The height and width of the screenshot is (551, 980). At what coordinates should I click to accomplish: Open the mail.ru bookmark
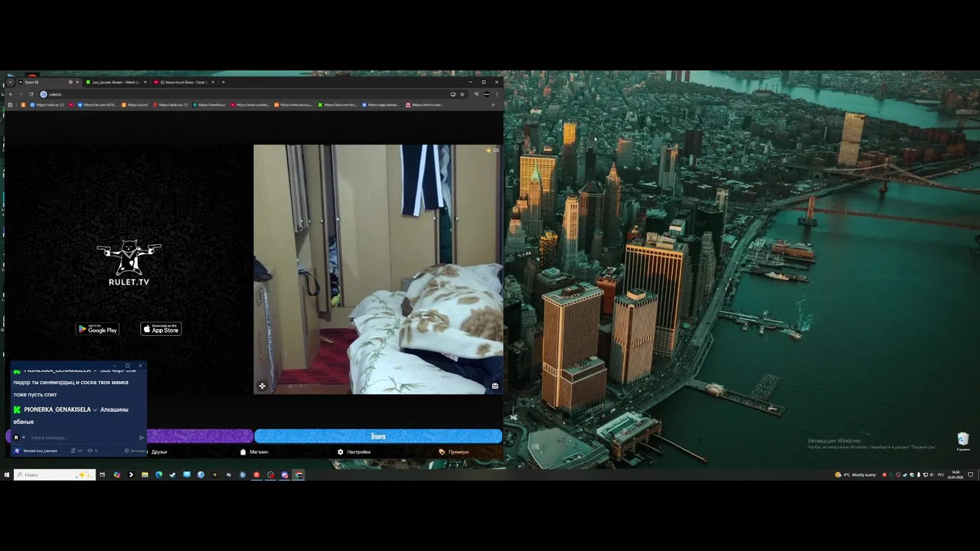(x=47, y=105)
